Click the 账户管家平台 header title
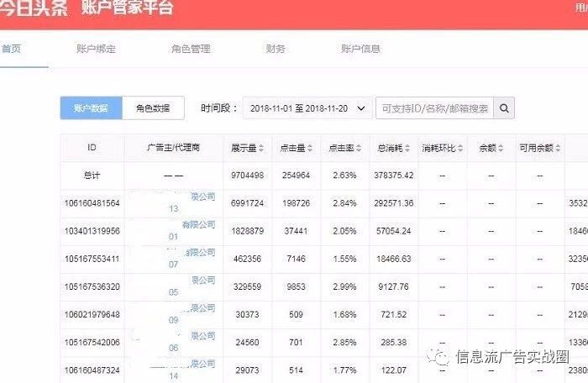588x383 pixels. (128, 8)
